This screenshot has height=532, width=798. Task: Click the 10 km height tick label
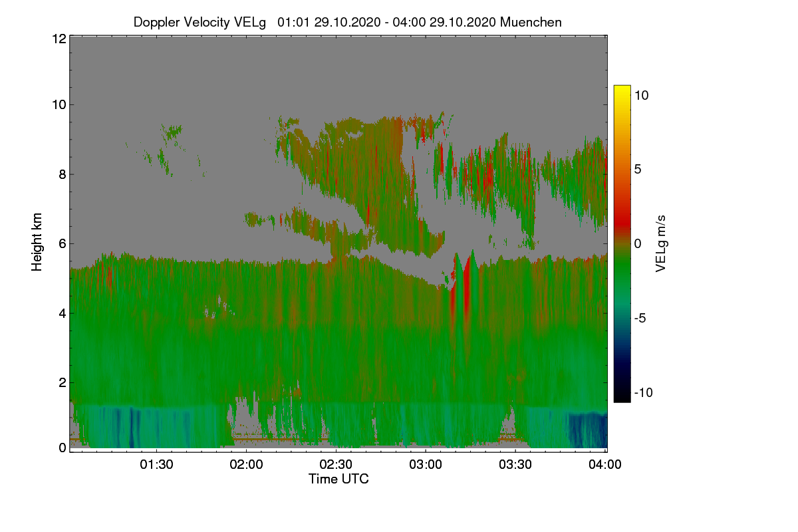tap(58, 104)
